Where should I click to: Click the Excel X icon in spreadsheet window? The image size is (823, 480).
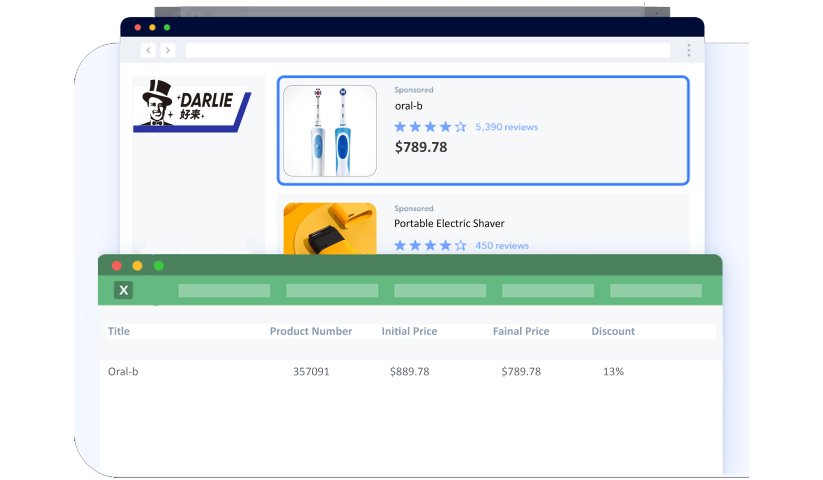tap(123, 290)
